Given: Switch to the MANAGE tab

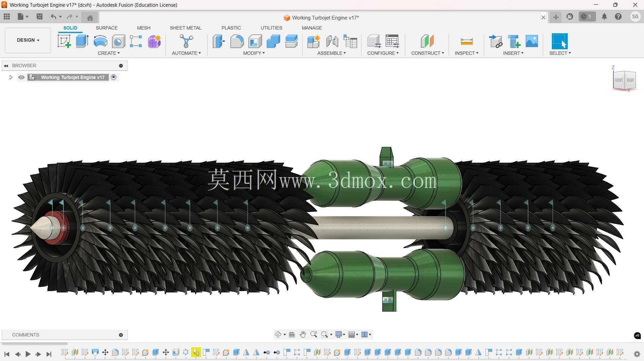Looking at the screenshot, I should pos(312,28).
